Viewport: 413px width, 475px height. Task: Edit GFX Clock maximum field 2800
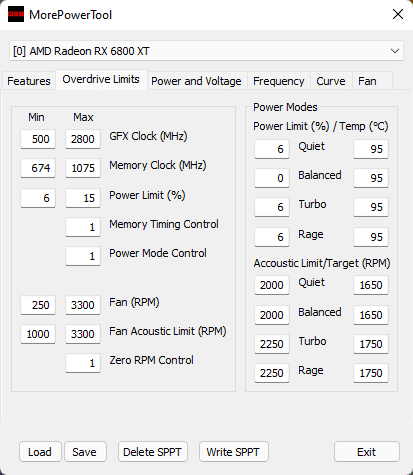[83, 139]
